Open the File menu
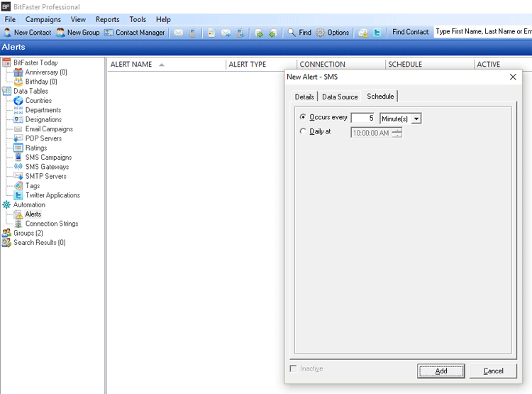 click(10, 19)
